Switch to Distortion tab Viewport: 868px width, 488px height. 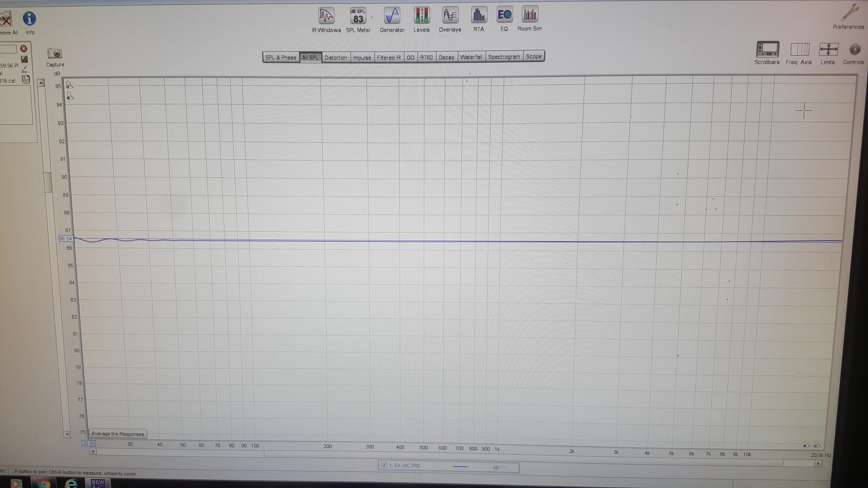(336, 57)
